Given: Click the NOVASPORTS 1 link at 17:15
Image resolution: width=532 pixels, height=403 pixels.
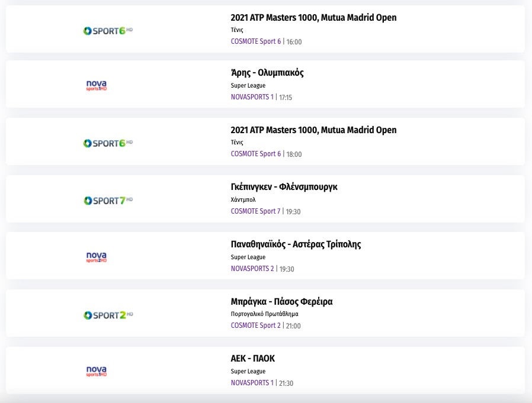Looking at the screenshot, I should pyautogui.click(x=252, y=97).
